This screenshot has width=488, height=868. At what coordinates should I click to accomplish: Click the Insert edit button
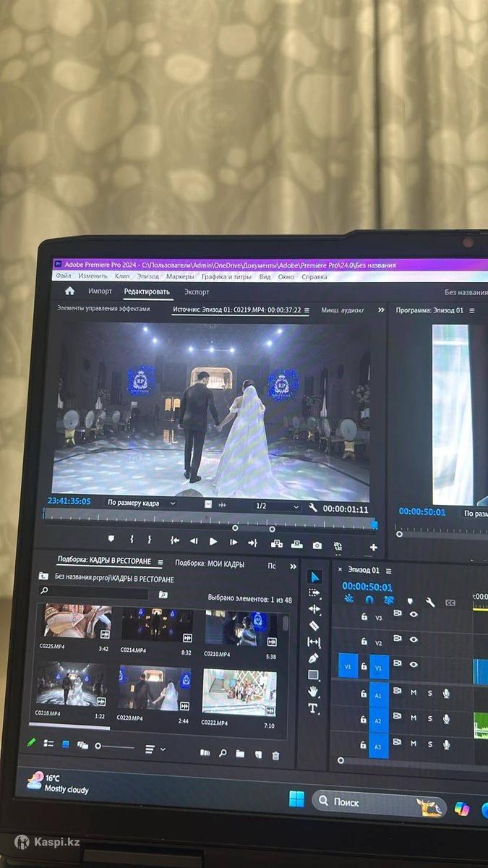pos(276,543)
